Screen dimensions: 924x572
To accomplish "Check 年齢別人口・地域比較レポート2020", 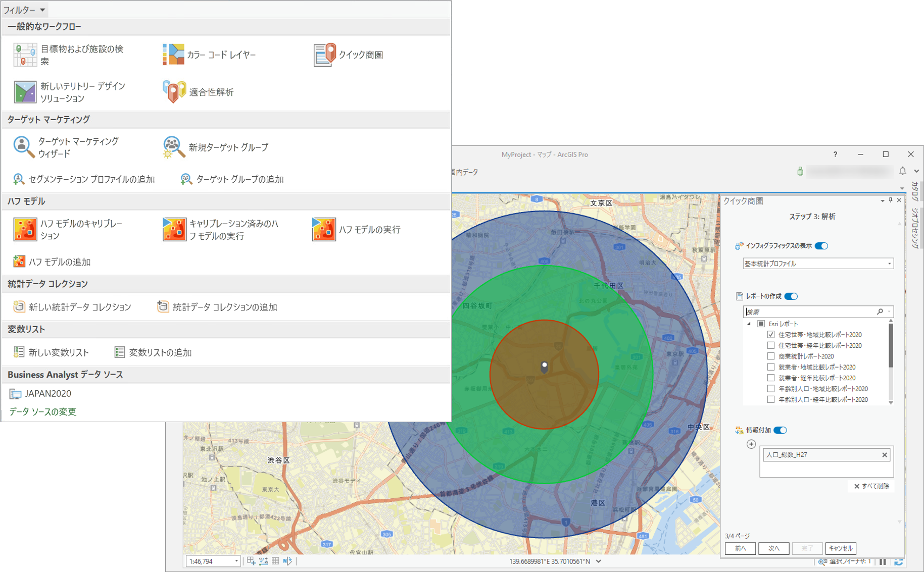I will (x=771, y=389).
